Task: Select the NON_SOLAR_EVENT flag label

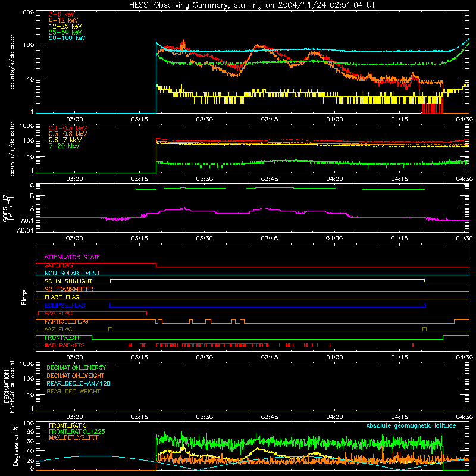Action: click(72, 273)
